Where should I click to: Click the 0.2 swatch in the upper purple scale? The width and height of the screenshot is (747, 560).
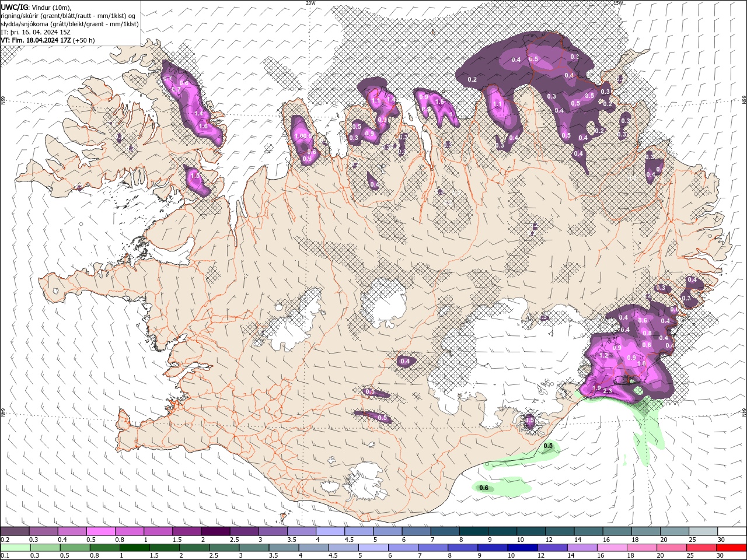point(15,531)
